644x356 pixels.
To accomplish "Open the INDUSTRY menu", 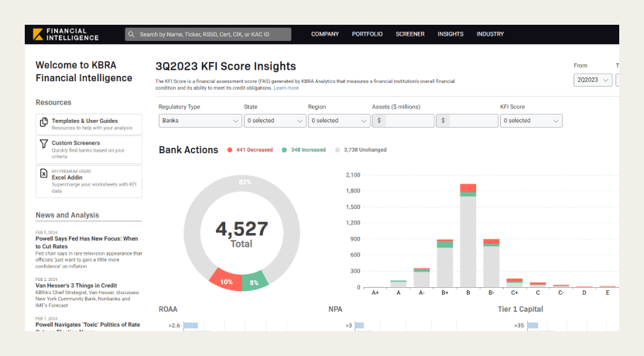I will click(490, 34).
